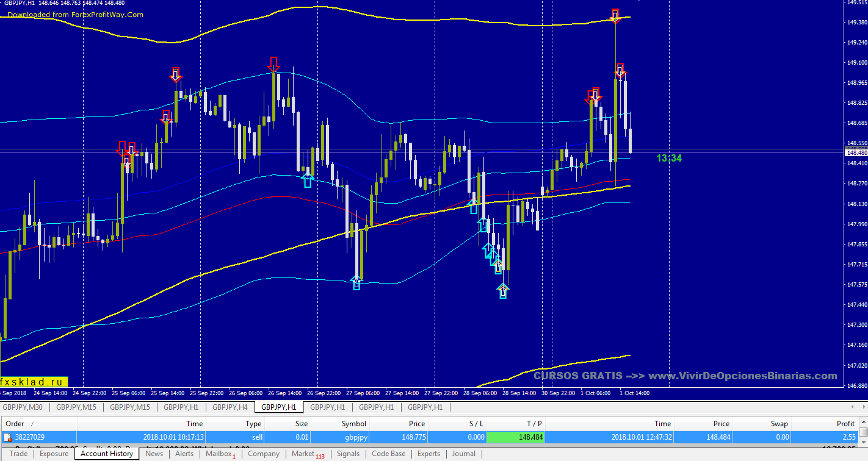Sort history by the Symbol column header
The image size is (868, 461).
(353, 424)
